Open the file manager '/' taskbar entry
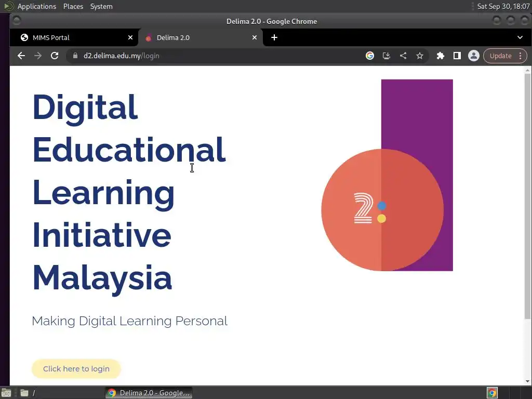The width and height of the screenshot is (532, 399). click(x=28, y=393)
